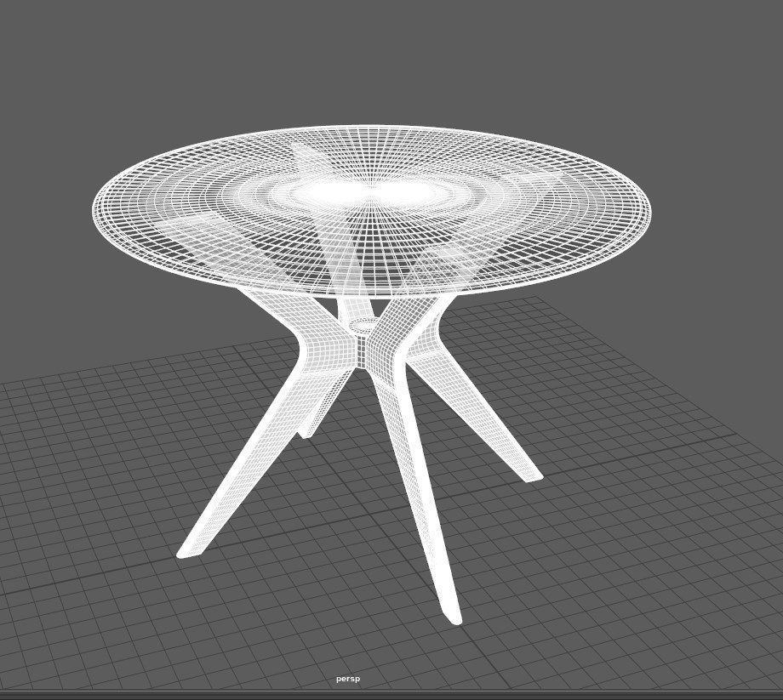This screenshot has width=783, height=700.
Task: Select the round wireframe tabletop mesh
Action: pyautogui.click(x=371, y=212)
